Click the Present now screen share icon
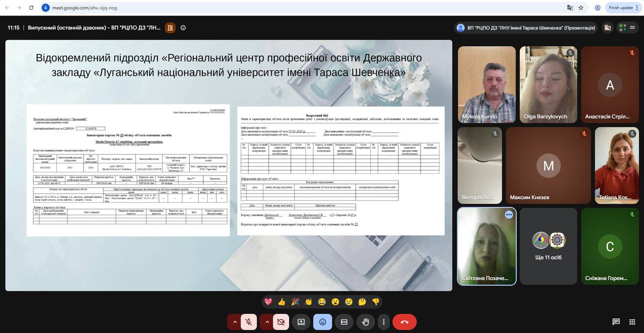The image size is (644, 333). pos(301,321)
